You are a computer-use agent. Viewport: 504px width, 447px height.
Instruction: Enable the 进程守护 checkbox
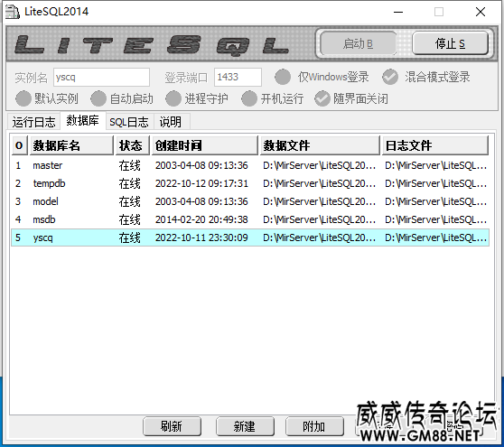[x=197, y=98]
